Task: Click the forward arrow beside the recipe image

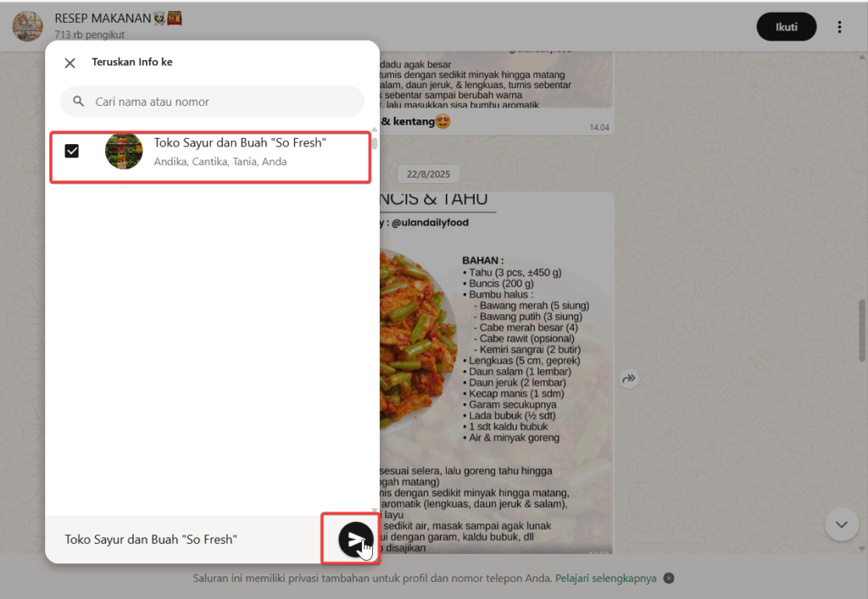Action: point(629,380)
